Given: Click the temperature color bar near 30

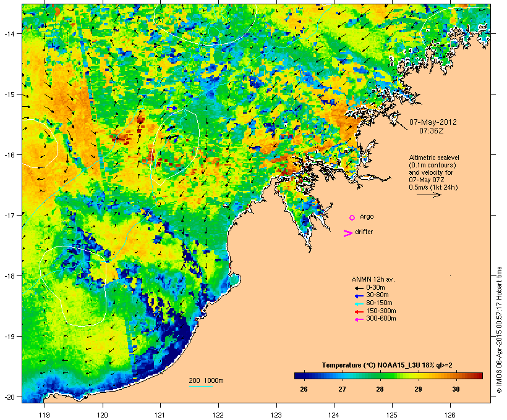Looking at the screenshot, I should pyautogui.click(x=456, y=376).
